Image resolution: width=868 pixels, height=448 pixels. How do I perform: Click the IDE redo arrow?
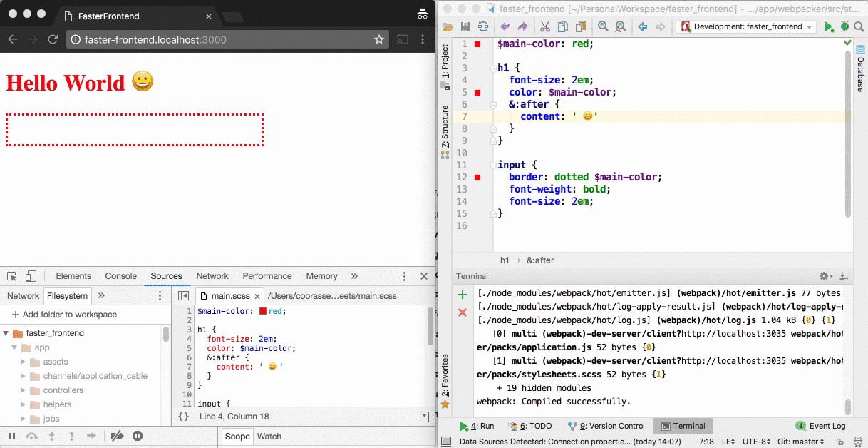click(x=522, y=26)
